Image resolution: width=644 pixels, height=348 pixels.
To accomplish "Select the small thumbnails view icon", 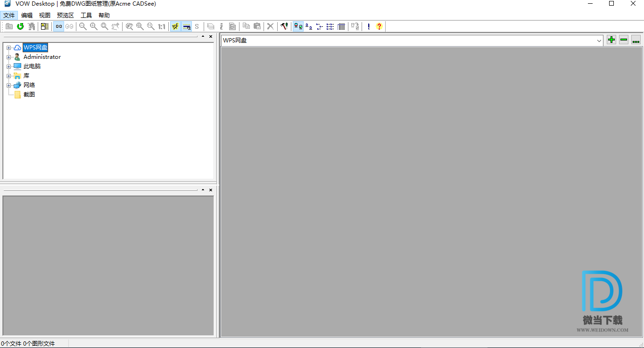I will (x=309, y=26).
